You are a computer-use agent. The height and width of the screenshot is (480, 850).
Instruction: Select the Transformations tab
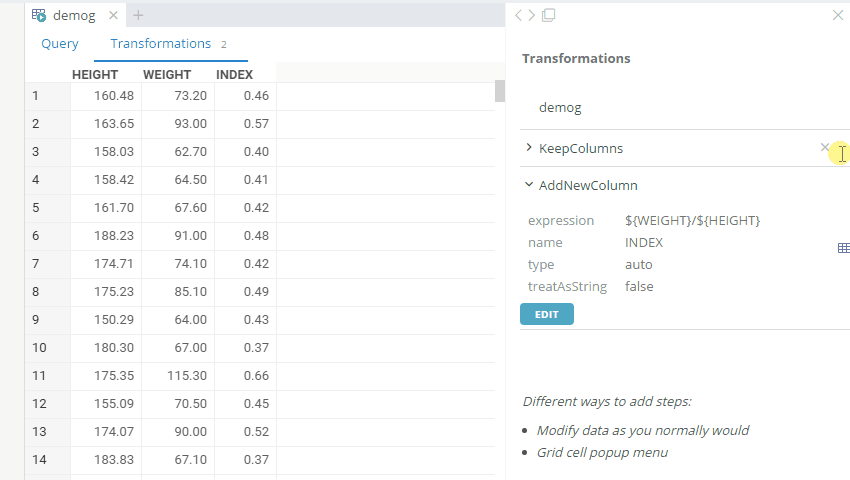click(161, 44)
